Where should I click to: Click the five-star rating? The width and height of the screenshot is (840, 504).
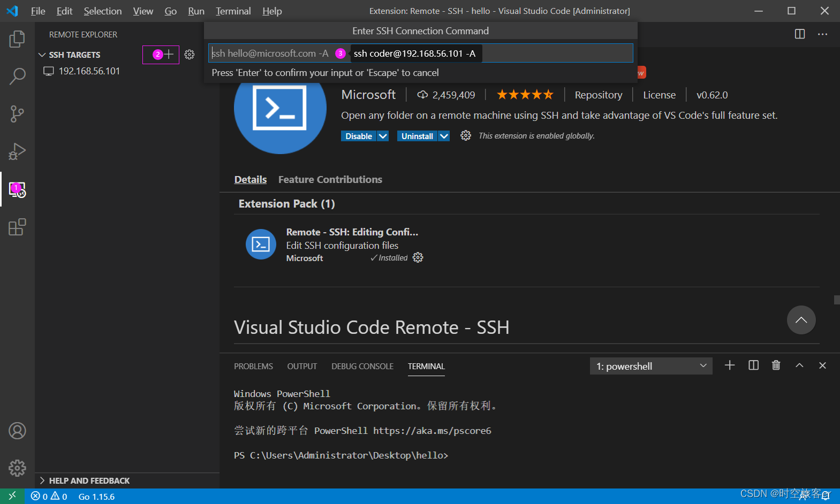coord(525,95)
